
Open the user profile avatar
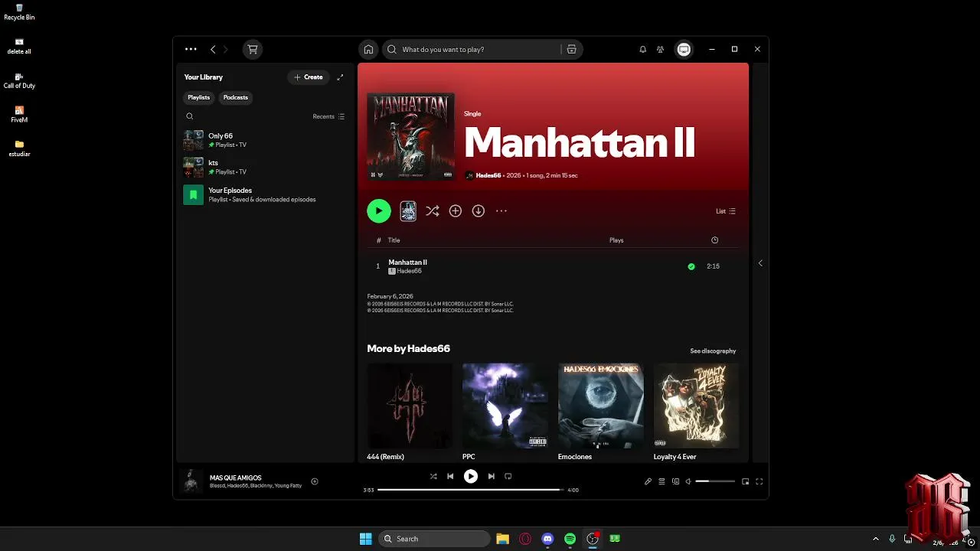[x=684, y=49]
